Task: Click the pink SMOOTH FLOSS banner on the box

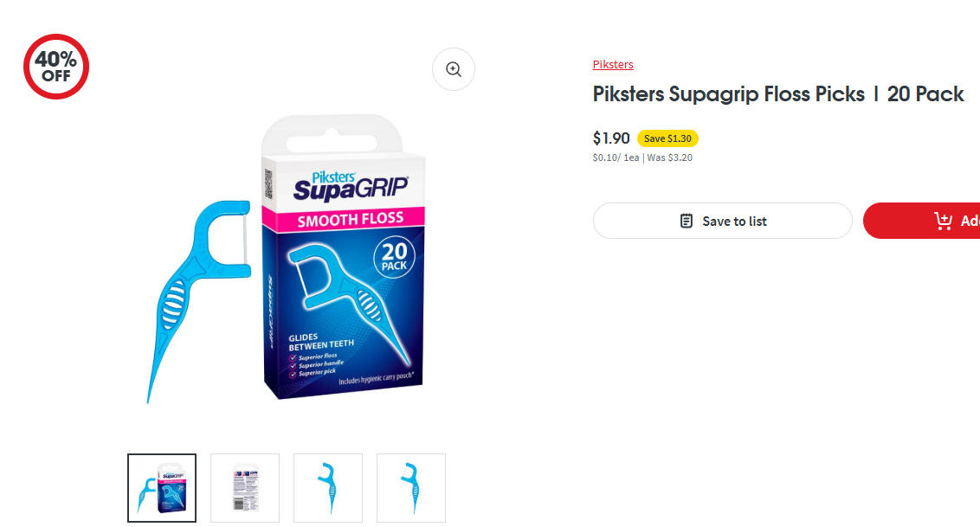Action: [x=343, y=219]
